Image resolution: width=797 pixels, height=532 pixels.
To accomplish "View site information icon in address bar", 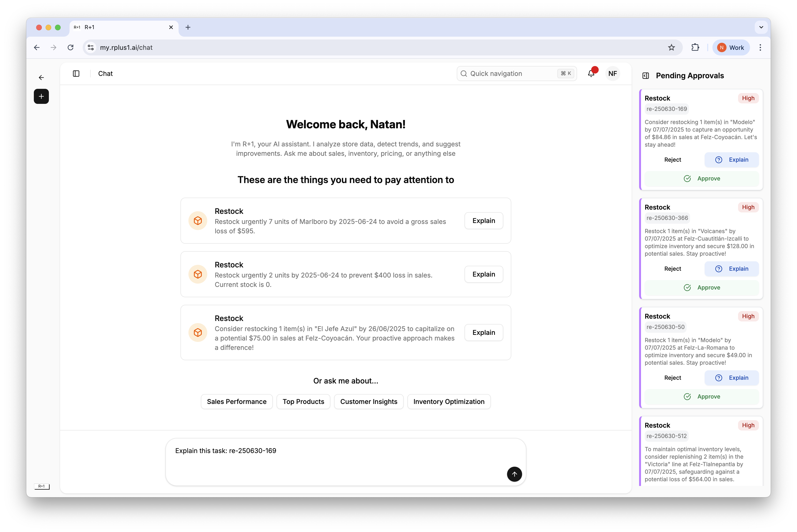I will click(91, 47).
